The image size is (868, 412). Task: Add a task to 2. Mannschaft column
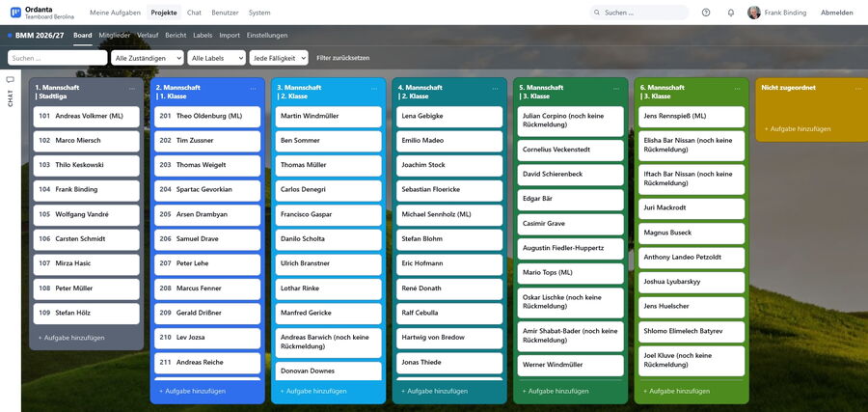click(x=192, y=391)
